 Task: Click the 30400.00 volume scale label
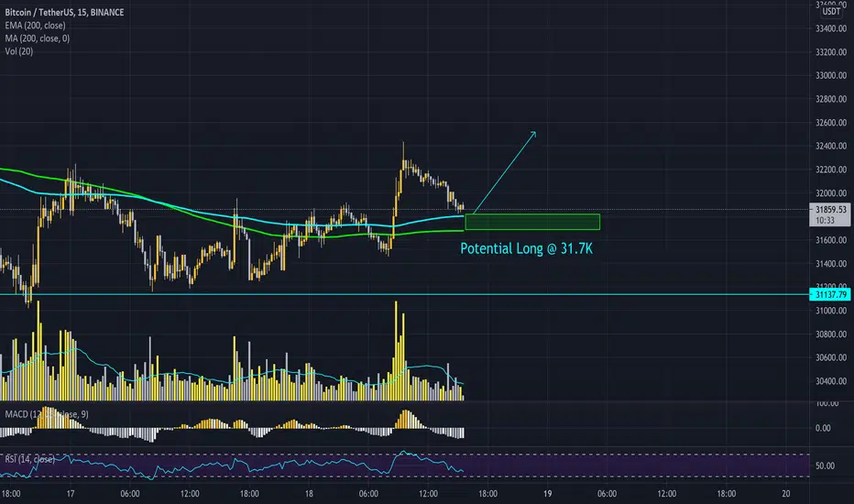point(831,381)
